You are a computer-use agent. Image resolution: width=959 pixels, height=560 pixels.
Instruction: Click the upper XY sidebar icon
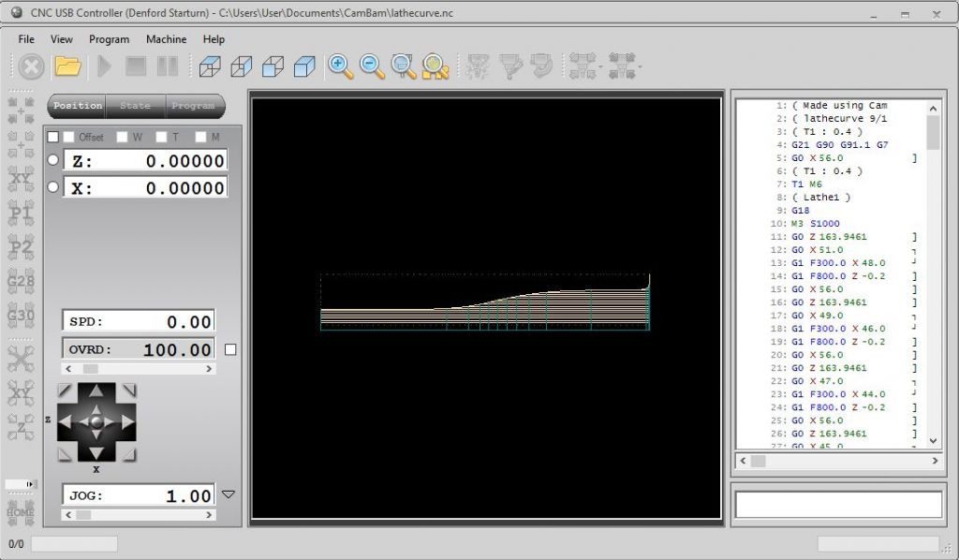coord(21,179)
